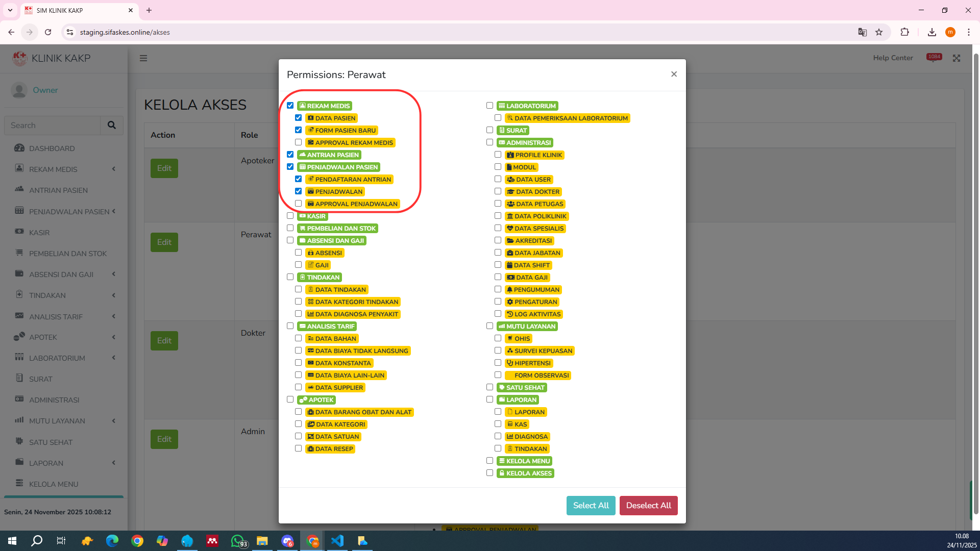Tick the LABORATORIUM permission checkbox

(490, 106)
